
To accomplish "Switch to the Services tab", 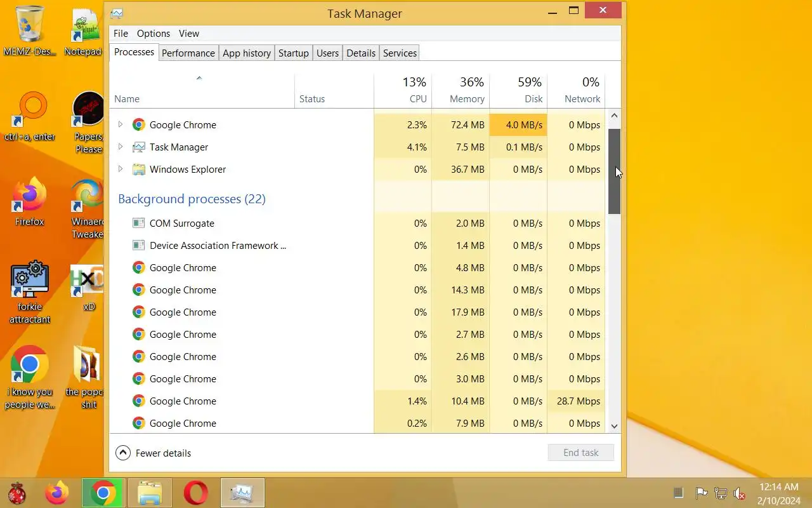I will tap(400, 53).
